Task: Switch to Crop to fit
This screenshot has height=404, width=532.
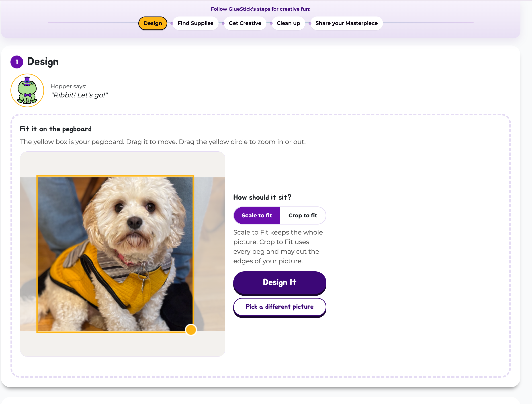Action: coord(303,215)
